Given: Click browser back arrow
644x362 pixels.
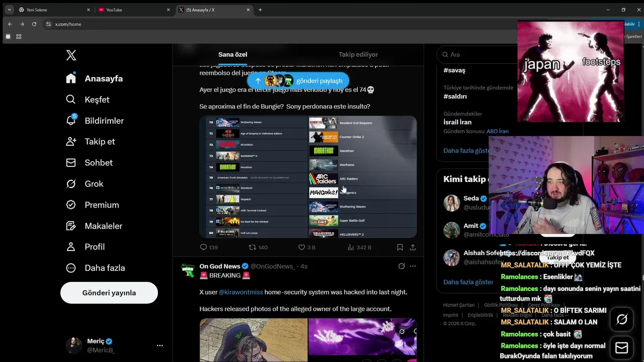Looking at the screenshot, I should click(10, 24).
